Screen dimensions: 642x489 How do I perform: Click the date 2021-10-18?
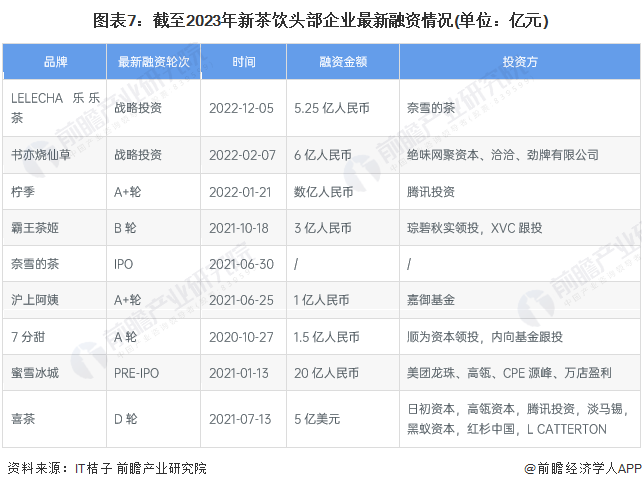239,228
